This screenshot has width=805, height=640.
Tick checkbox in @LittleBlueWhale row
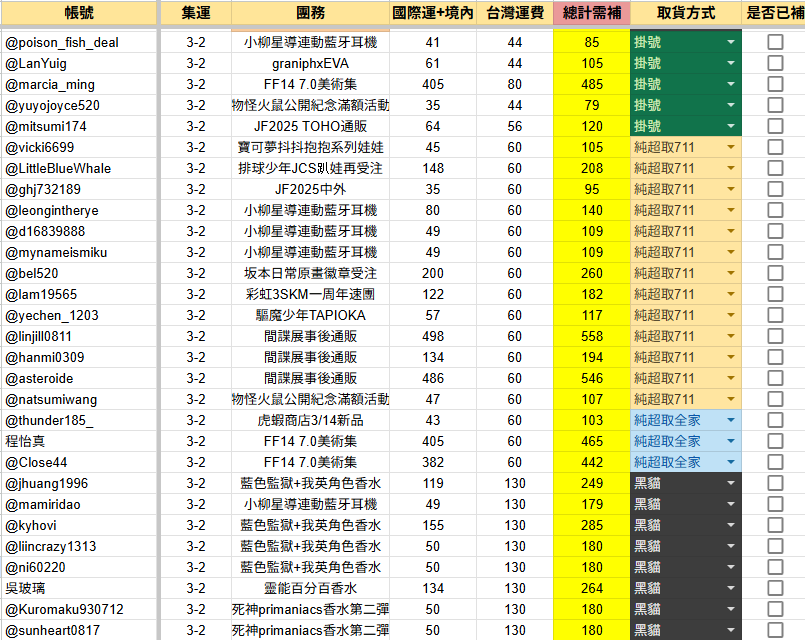click(775, 168)
